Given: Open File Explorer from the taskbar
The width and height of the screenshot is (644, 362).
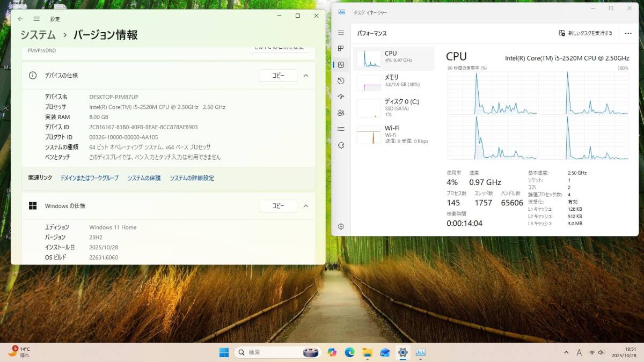Looking at the screenshot, I should click(x=367, y=352).
